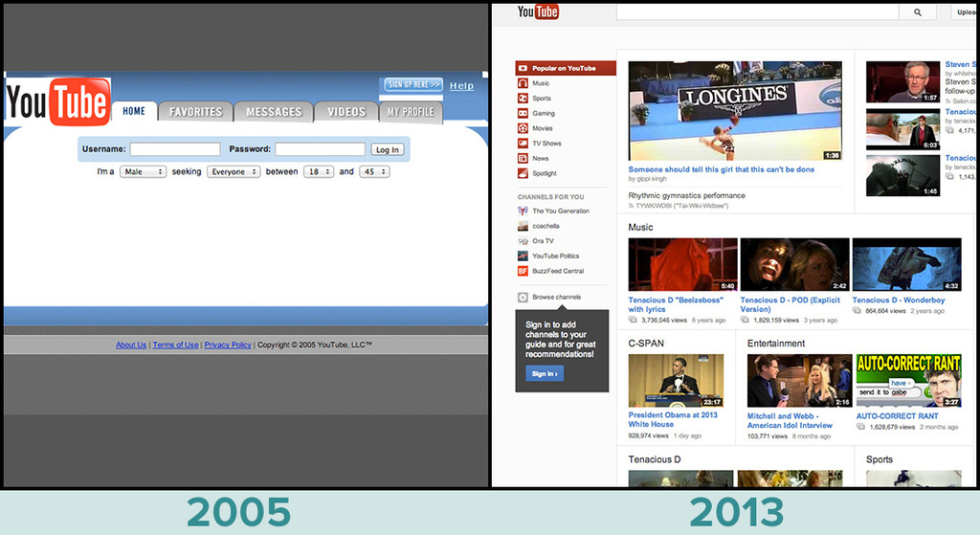Click the Help link
This screenshot has width=980, height=535.
[x=462, y=85]
